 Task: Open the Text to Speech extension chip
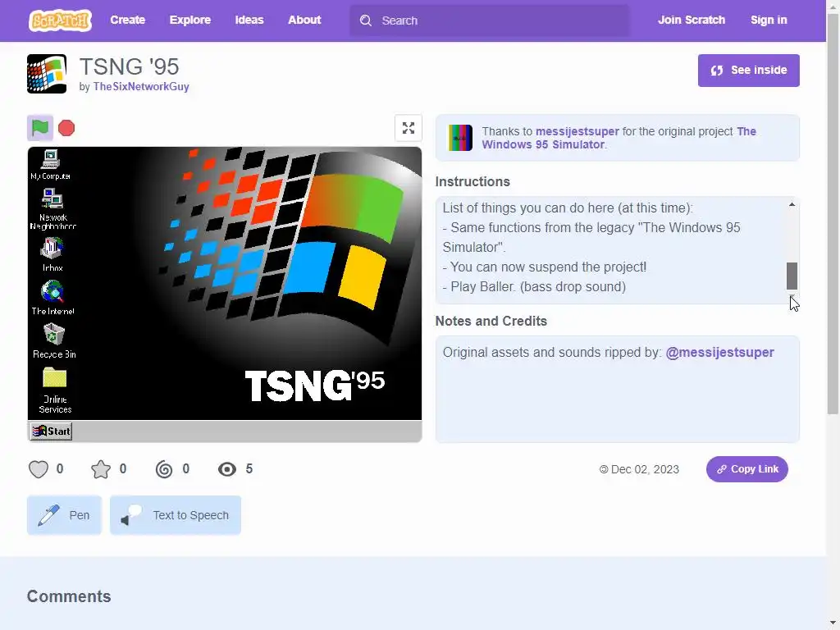point(176,515)
